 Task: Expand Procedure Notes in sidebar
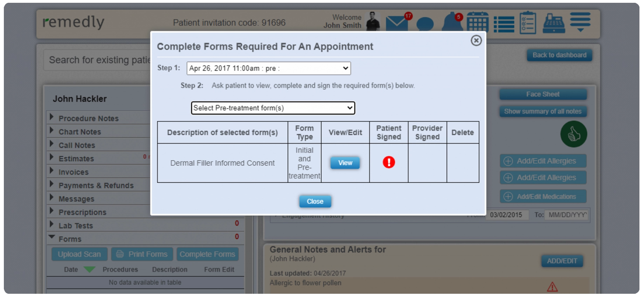[x=88, y=118]
